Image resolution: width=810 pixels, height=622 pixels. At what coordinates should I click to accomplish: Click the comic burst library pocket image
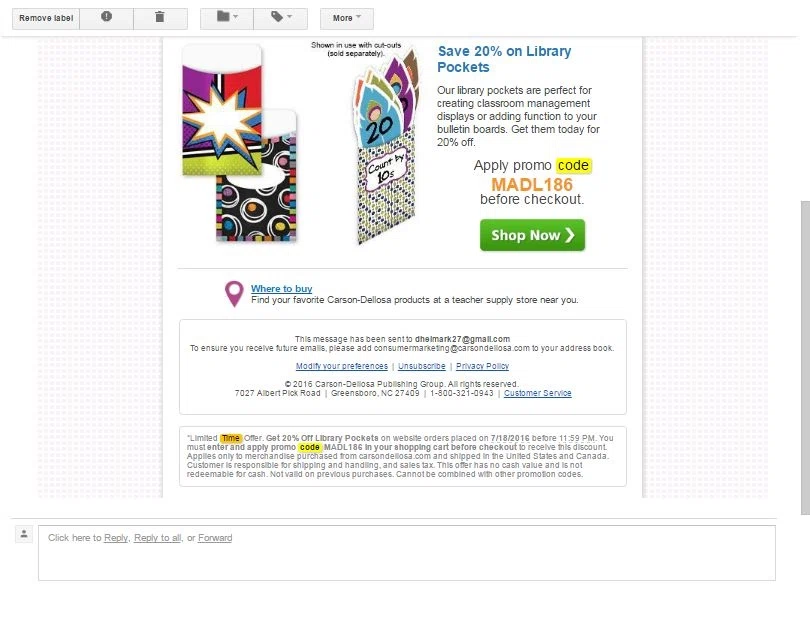pos(222,110)
